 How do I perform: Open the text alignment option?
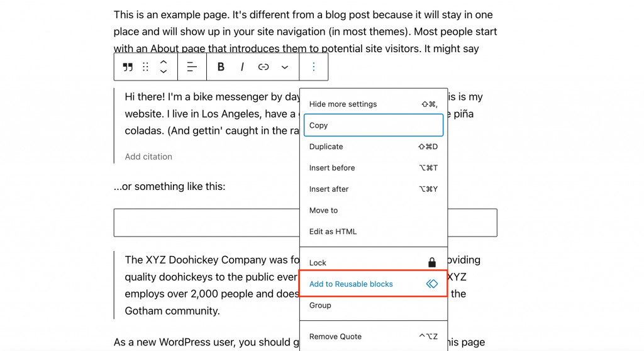coord(192,67)
